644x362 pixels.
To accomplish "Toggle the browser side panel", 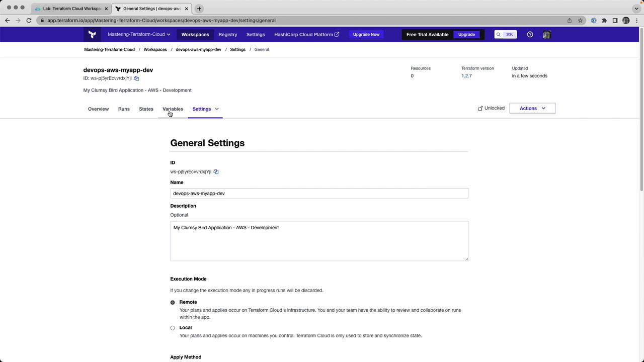I will click(615, 21).
